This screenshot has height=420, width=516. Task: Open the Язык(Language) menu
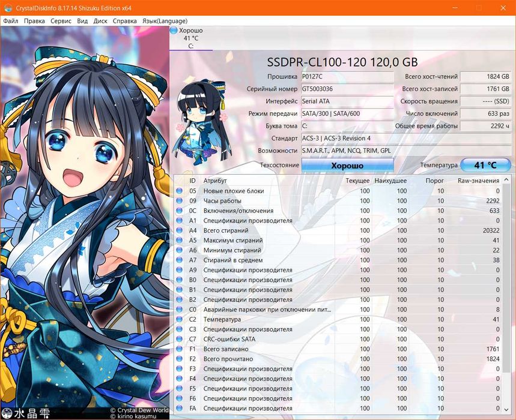click(165, 21)
